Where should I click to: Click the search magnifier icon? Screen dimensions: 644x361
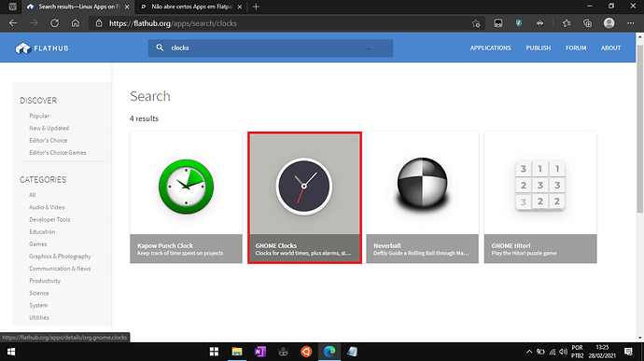pos(160,48)
